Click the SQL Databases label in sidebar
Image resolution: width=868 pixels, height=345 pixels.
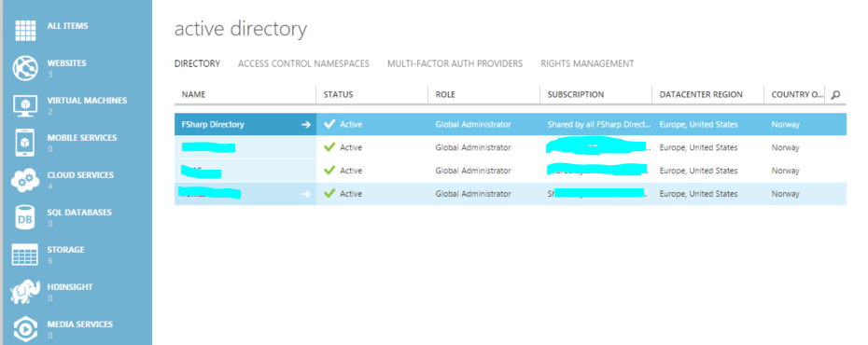click(x=78, y=213)
